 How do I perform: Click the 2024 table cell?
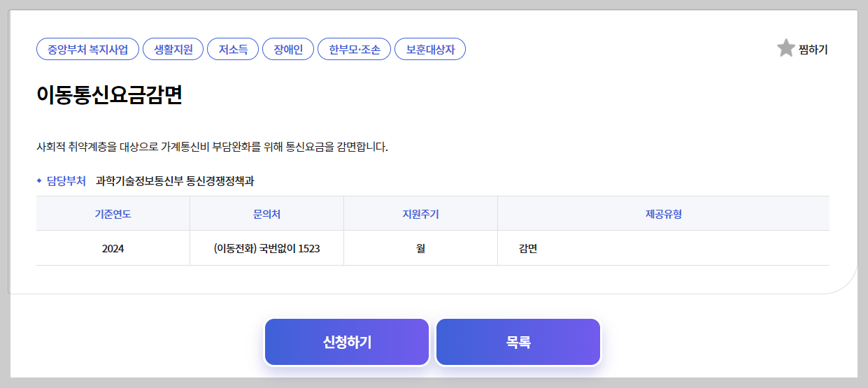pyautogui.click(x=113, y=248)
